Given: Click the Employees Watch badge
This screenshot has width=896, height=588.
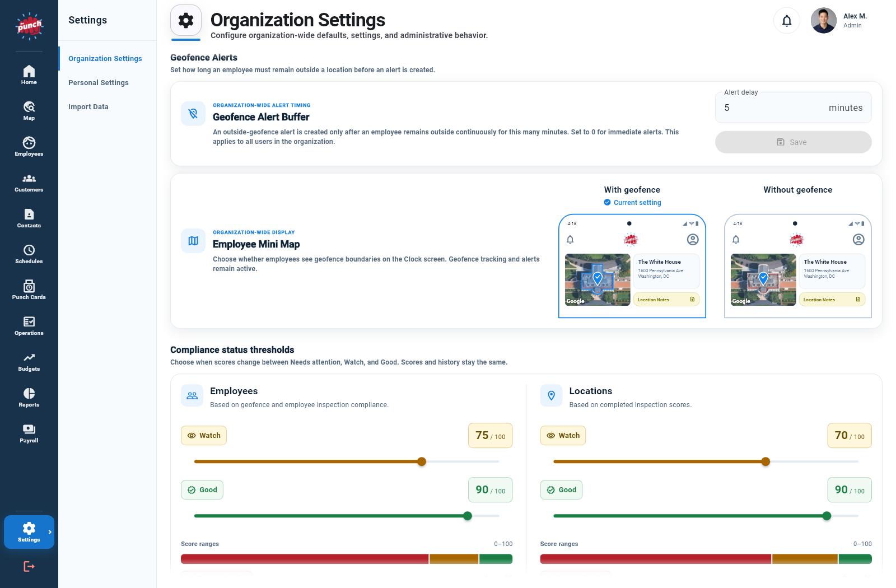Looking at the screenshot, I should (x=204, y=436).
